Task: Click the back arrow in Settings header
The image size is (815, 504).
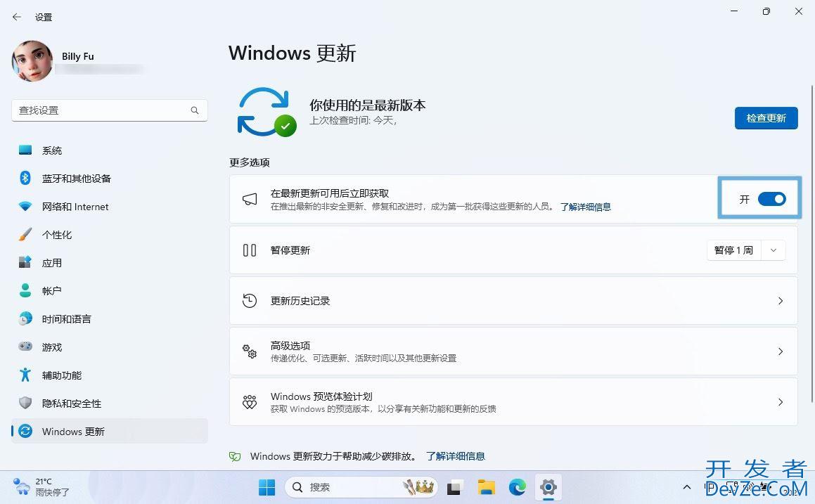Action: click(17, 17)
